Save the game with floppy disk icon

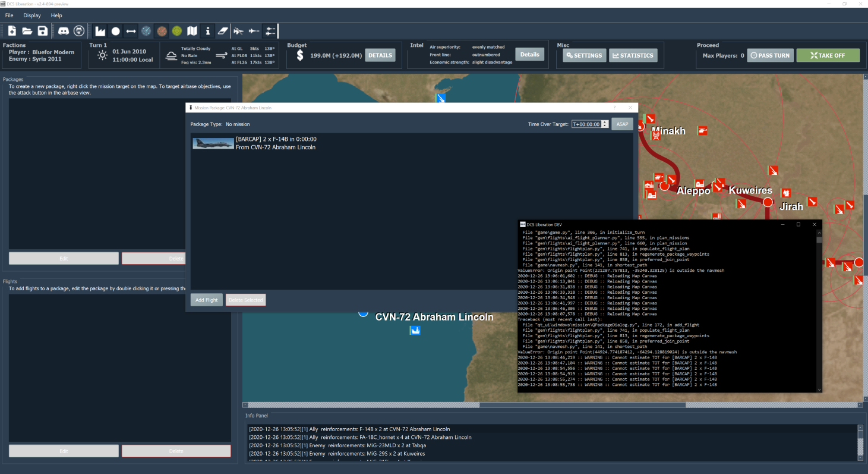click(x=43, y=31)
